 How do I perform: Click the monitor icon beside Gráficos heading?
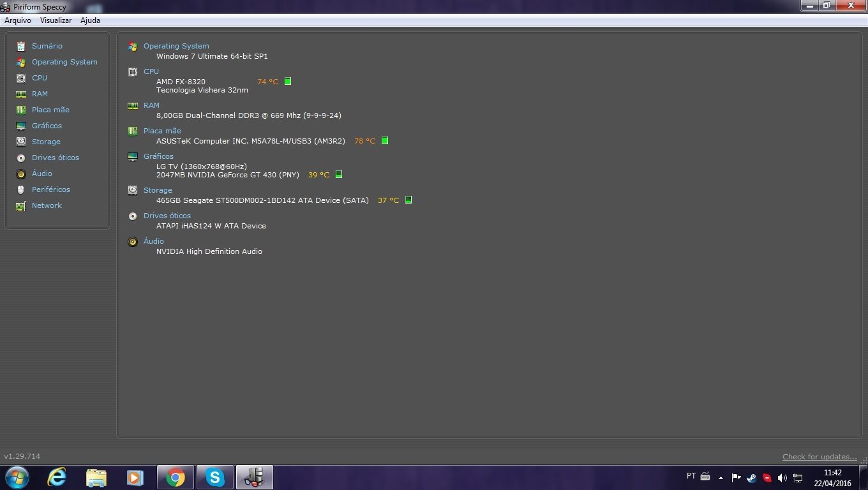pyautogui.click(x=133, y=156)
